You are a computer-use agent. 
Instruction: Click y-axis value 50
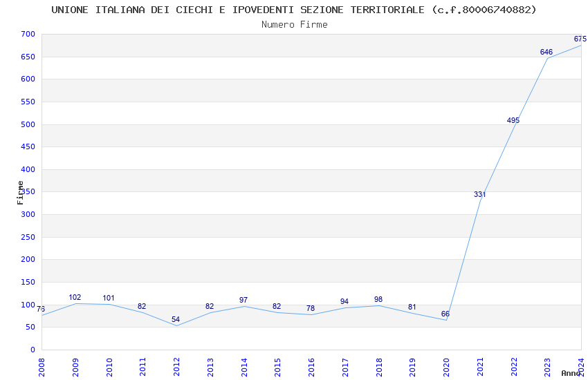[x=30, y=327]
